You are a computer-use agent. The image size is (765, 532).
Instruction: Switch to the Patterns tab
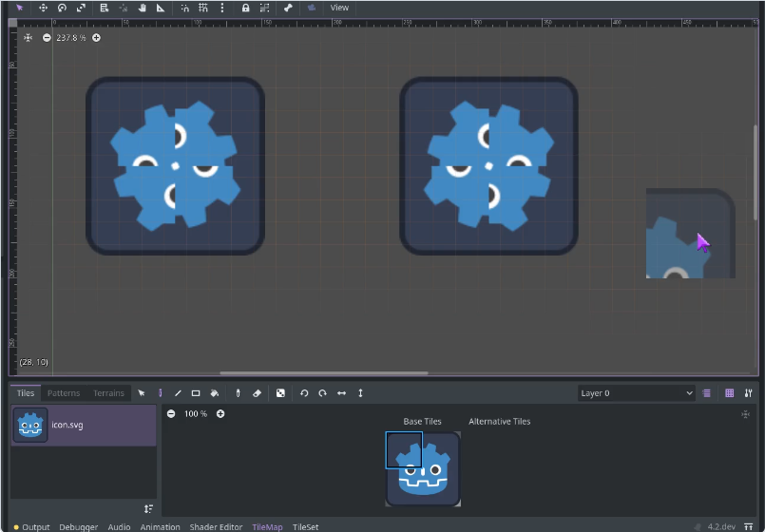(x=64, y=393)
